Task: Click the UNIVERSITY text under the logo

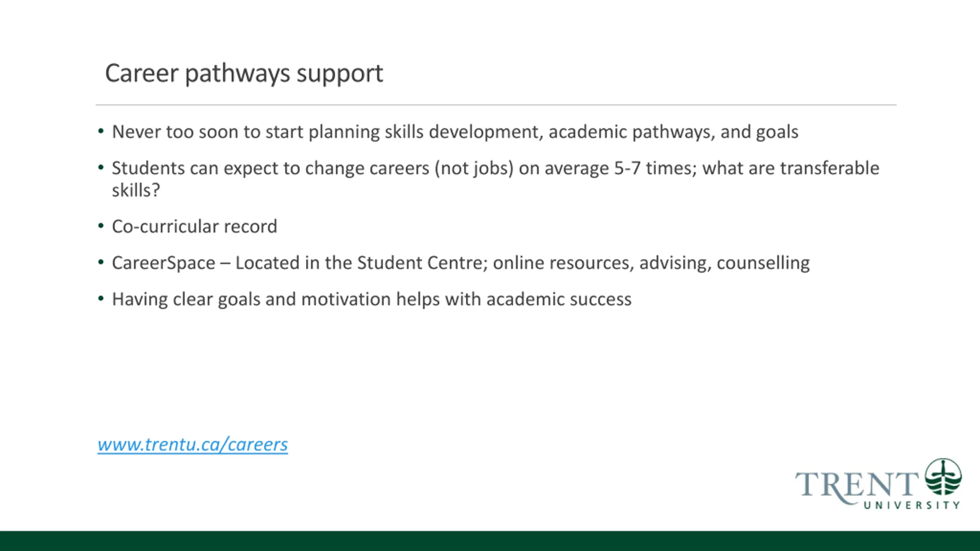Action: click(x=912, y=505)
